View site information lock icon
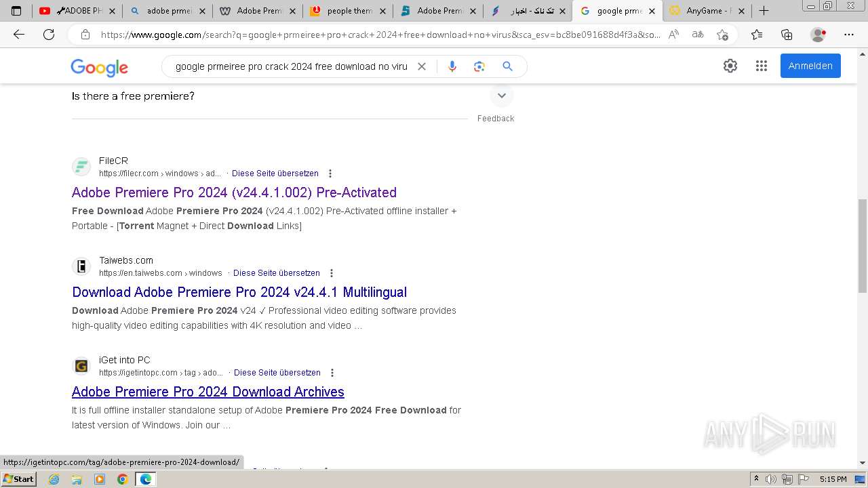This screenshot has width=868, height=488. coord(85,35)
